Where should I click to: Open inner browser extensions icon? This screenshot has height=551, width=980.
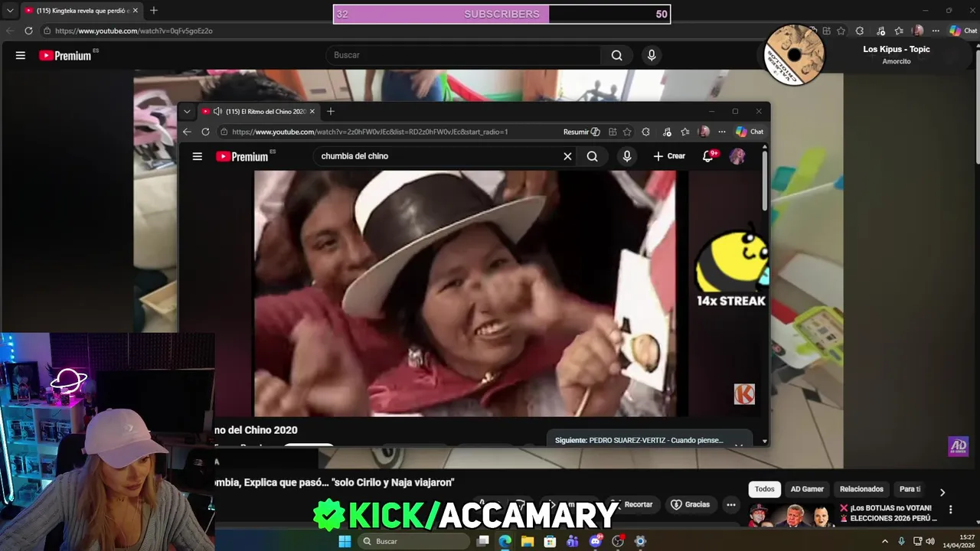(646, 132)
